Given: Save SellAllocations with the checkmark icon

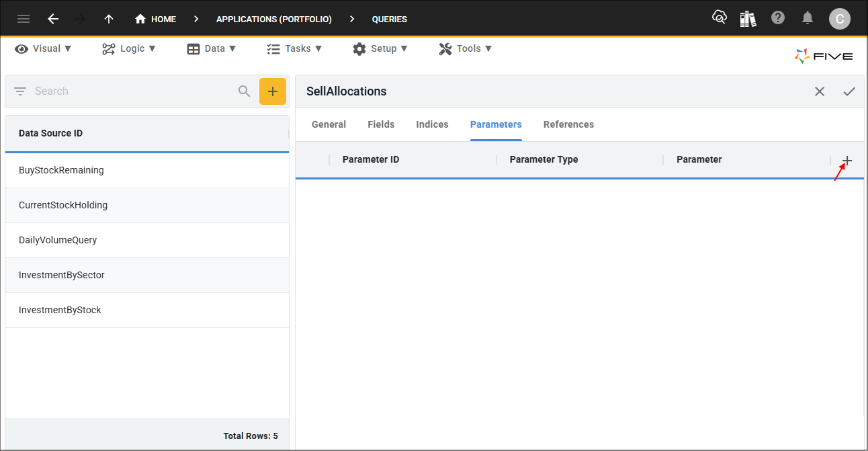Looking at the screenshot, I should click(x=849, y=91).
